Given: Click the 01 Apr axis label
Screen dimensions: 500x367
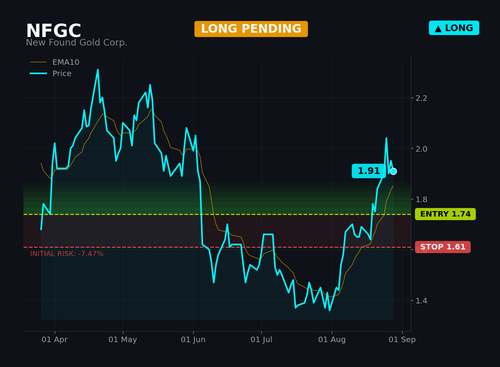Looking at the screenshot, I should (54, 340).
